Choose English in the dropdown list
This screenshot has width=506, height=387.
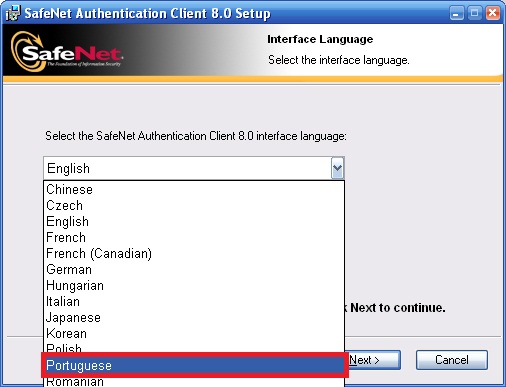(x=194, y=221)
